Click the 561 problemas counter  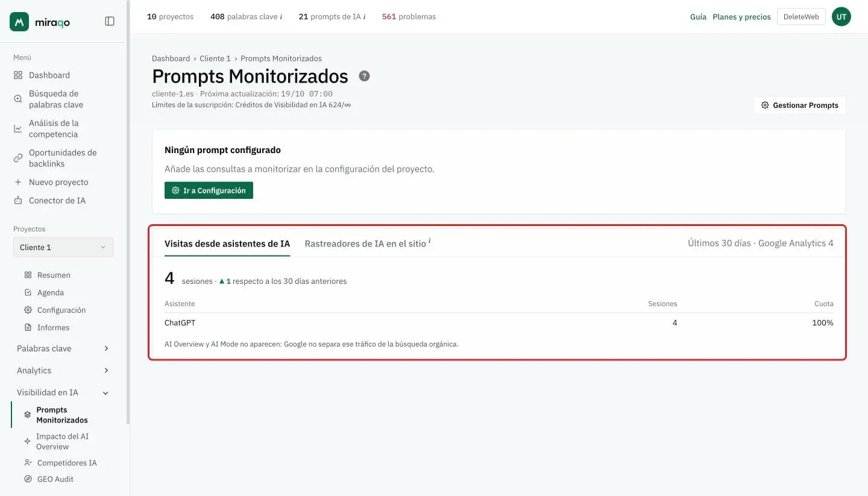click(409, 17)
